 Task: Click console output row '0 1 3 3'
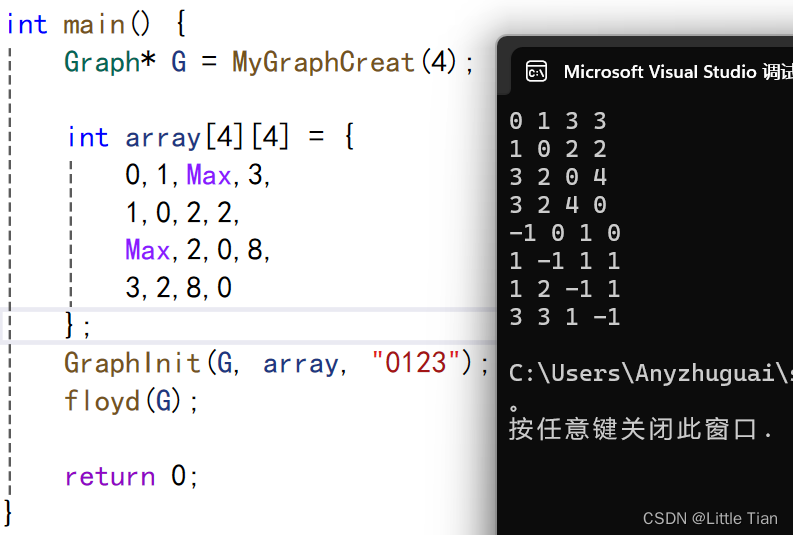tap(558, 121)
